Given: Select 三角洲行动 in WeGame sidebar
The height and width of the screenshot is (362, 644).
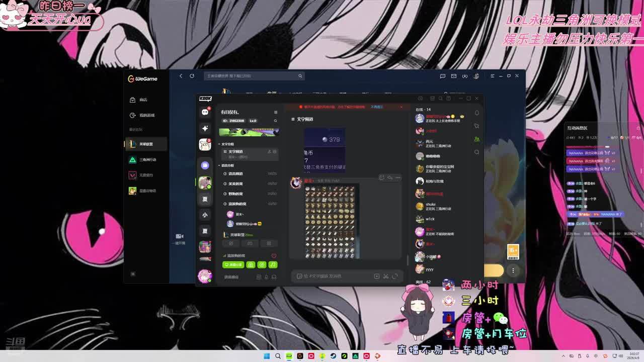Looking at the screenshot, I should 147,160.
